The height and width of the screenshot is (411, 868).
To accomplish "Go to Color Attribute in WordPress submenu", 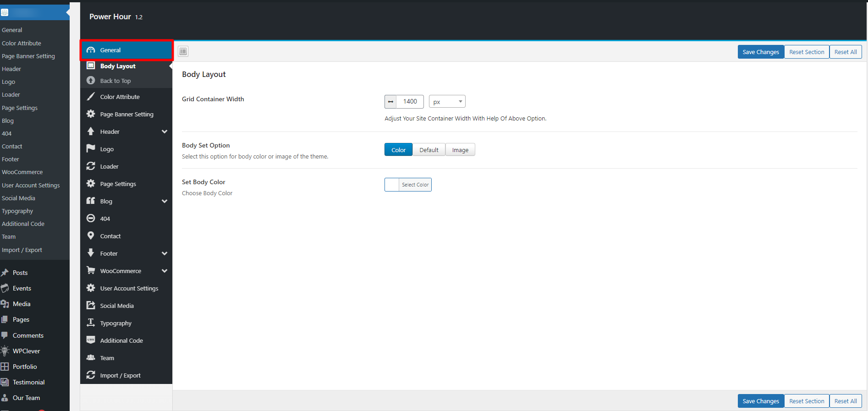I will (22, 43).
